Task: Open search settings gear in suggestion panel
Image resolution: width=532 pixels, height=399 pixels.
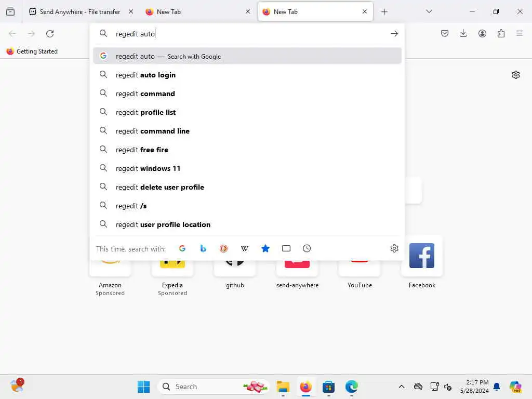Action: (394, 248)
